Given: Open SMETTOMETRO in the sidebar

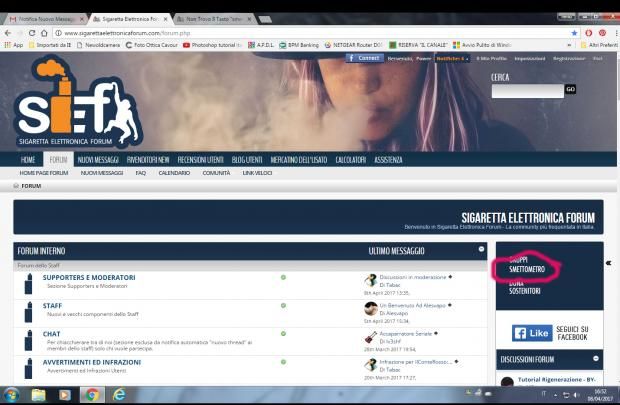Looking at the screenshot, I should point(527,269).
